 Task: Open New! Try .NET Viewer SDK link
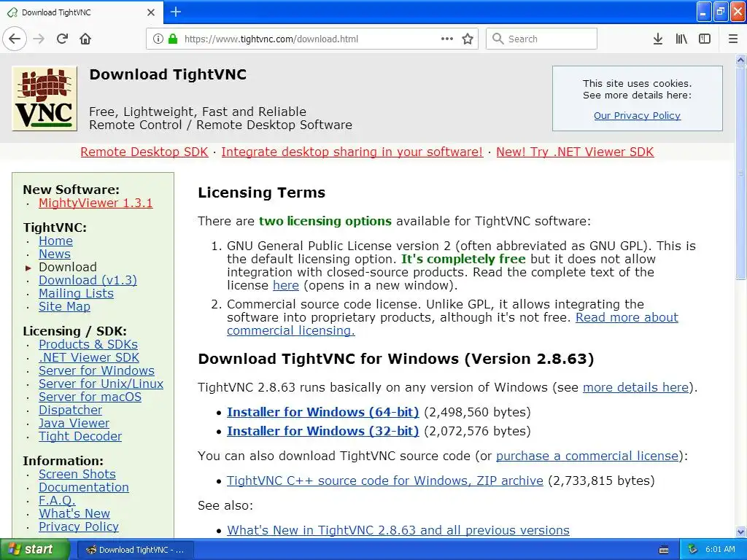coord(575,152)
